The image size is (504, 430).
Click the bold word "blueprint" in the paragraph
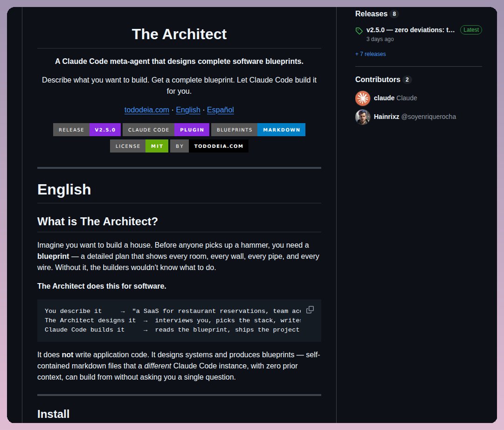53,257
